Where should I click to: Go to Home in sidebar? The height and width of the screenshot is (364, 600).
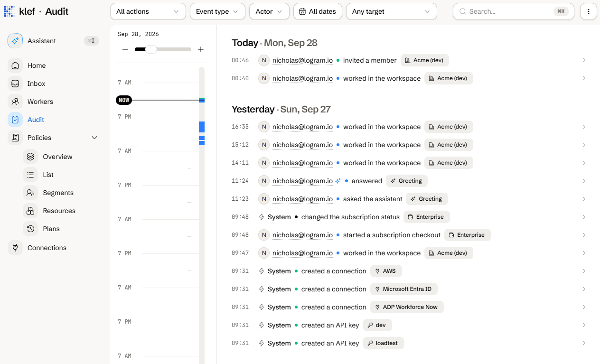click(37, 65)
